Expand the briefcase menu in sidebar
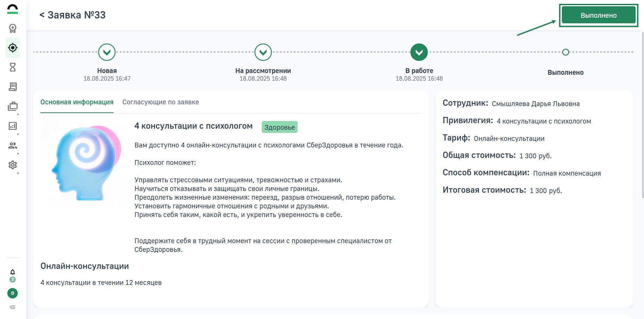The width and height of the screenshot is (644, 319). pos(13,106)
